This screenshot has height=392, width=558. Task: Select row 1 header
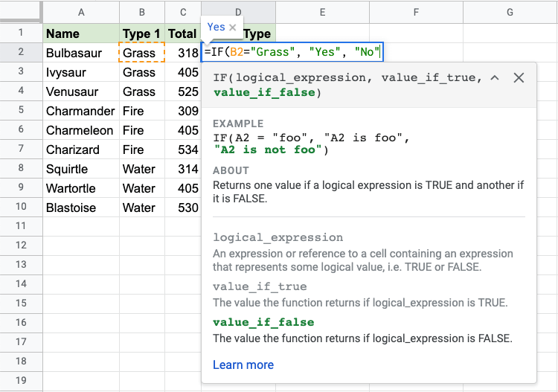pos(21,33)
